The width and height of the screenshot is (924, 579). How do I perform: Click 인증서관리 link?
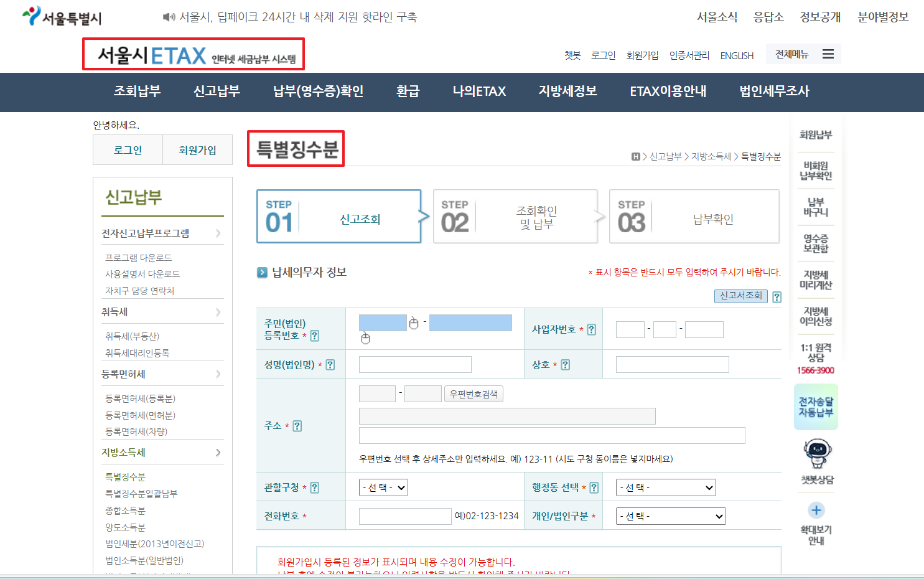point(689,55)
